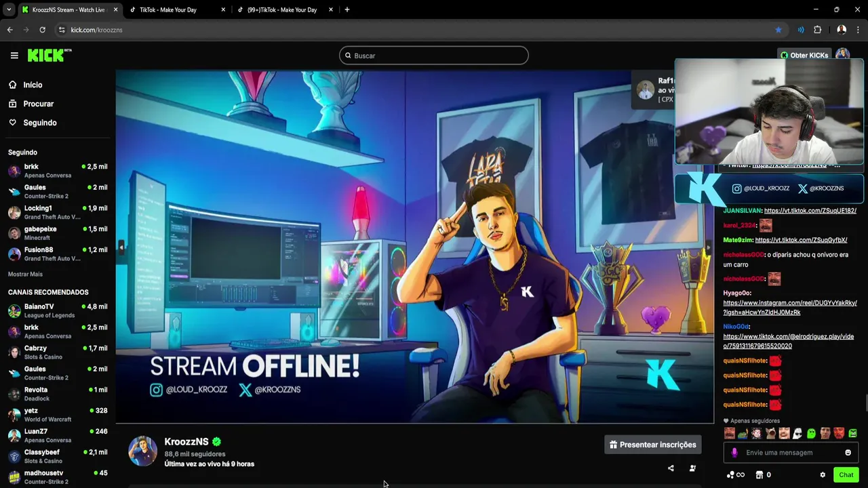Open Gaules channel in Seguindo list

(x=58, y=192)
